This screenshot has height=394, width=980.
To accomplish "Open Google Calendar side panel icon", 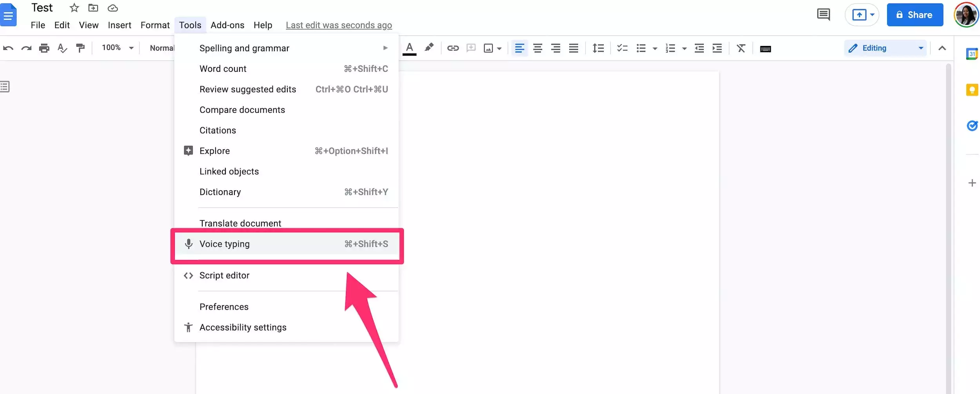I will click(971, 54).
